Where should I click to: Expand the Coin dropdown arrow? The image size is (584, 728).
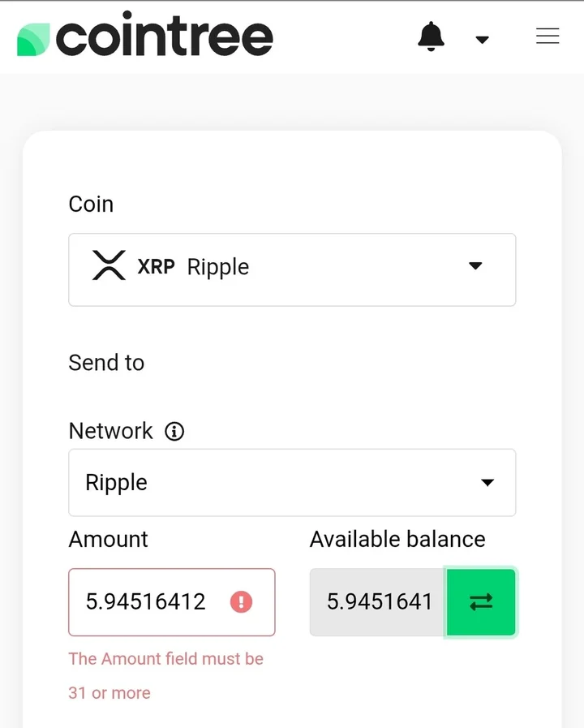(476, 266)
